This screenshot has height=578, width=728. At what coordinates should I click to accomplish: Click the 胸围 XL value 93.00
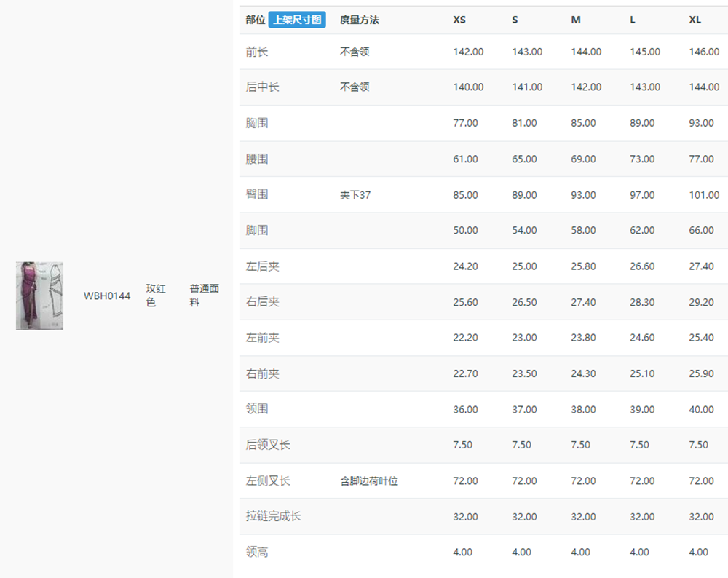701,123
